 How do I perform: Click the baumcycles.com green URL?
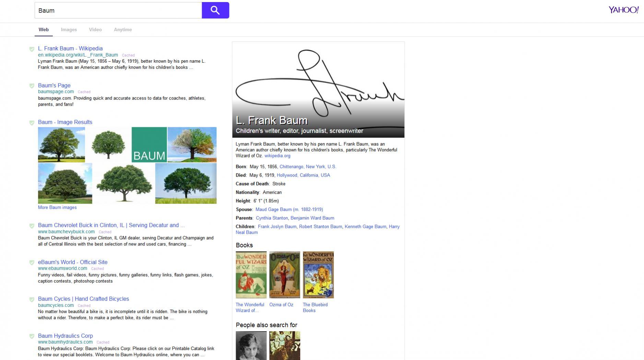pos(56,305)
